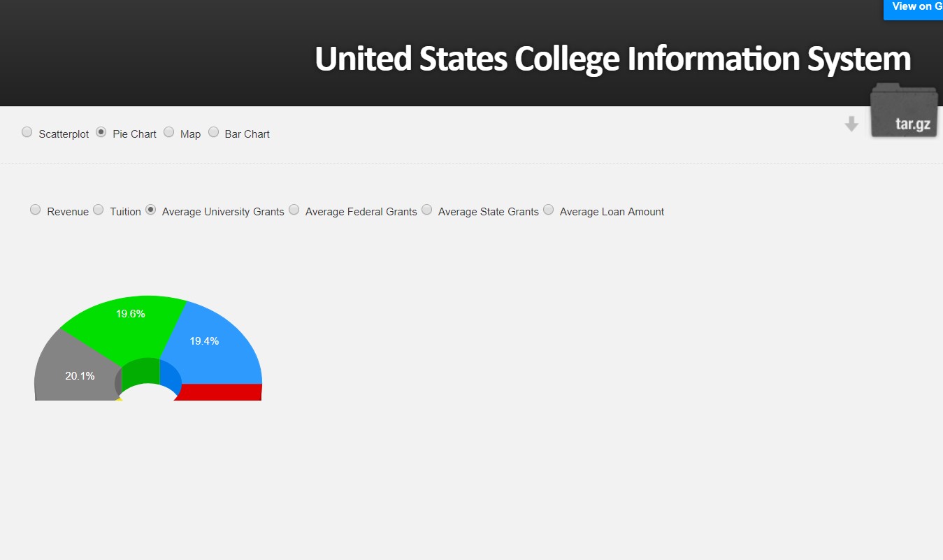Select Average Loan Amount radio button
This screenshot has height=560, width=943.
coord(548,210)
